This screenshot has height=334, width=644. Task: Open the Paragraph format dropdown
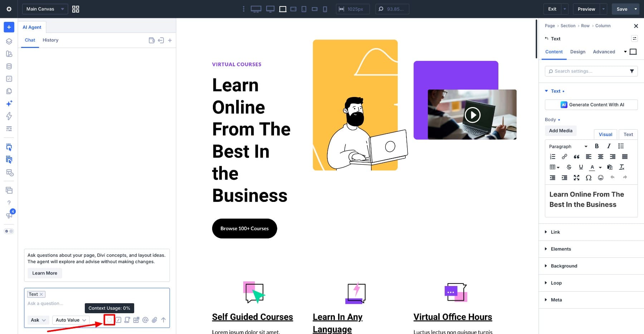pos(568,146)
